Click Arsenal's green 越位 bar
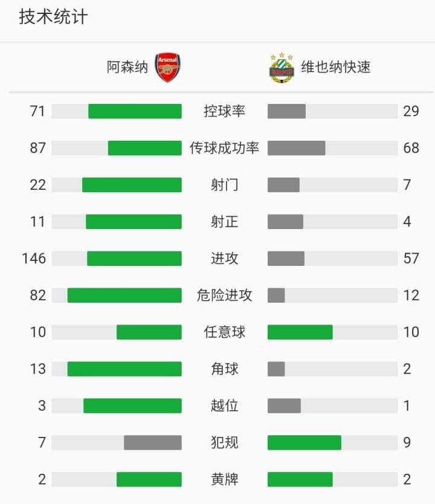The height and width of the screenshot is (504, 435). 132,406
